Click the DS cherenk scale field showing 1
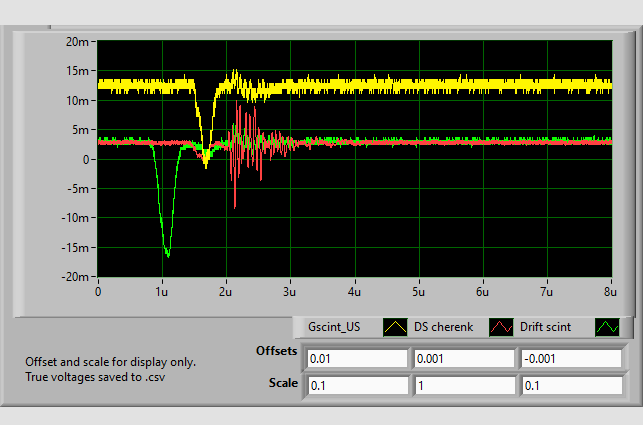Viewport: 643px width, 425px height. (463, 385)
